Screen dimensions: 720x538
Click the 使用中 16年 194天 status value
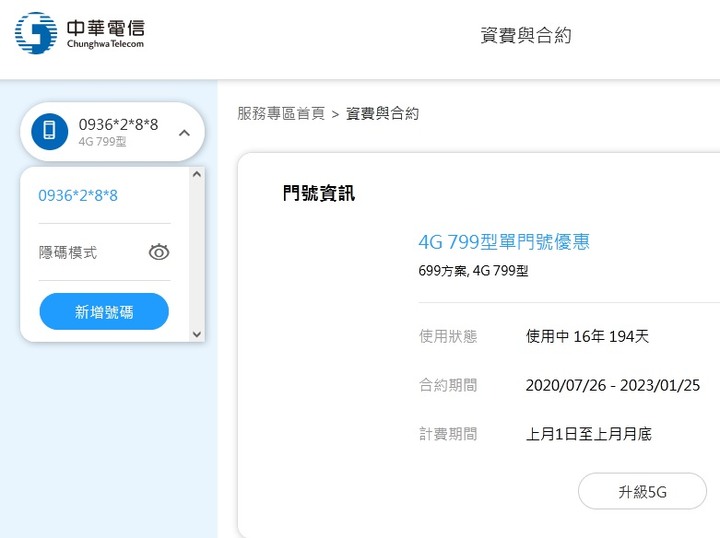(587, 336)
